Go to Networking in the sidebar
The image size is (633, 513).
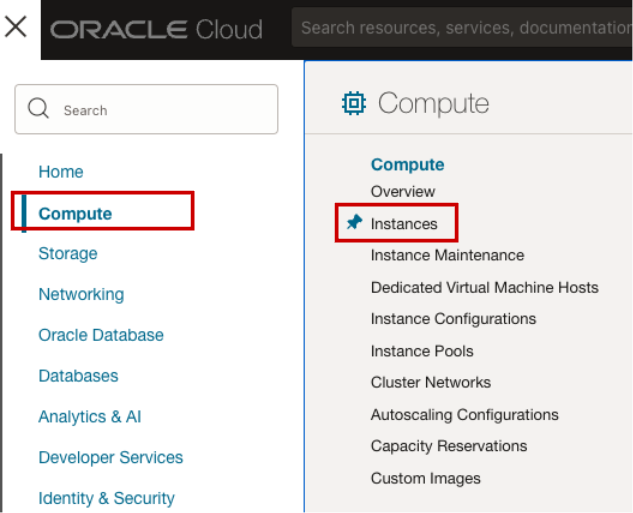(81, 295)
